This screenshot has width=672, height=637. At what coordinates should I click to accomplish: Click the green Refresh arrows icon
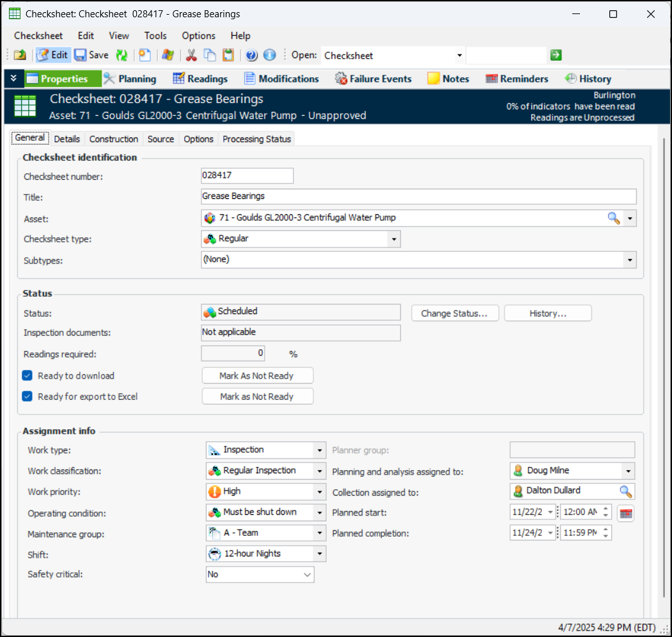pos(121,55)
